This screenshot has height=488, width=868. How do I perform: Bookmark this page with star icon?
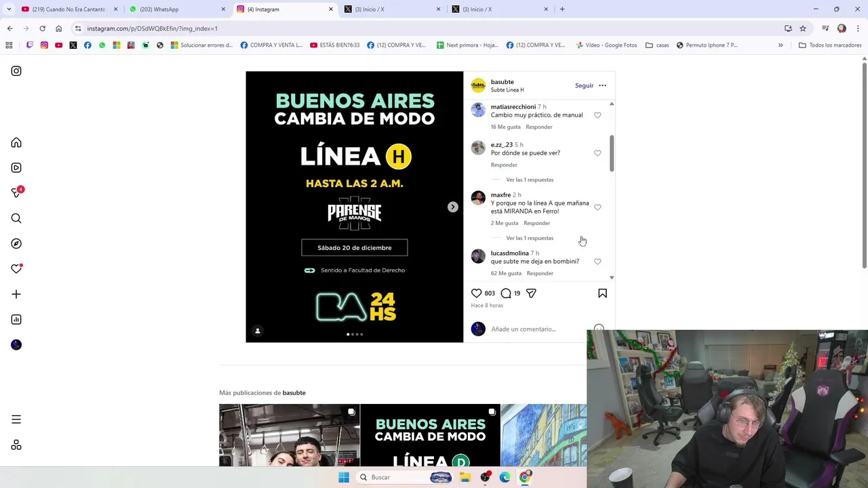(803, 28)
